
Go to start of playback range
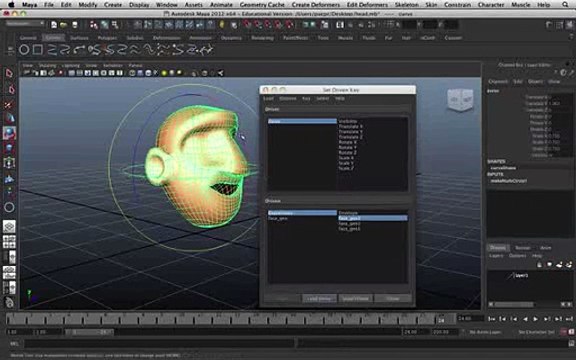click(x=491, y=319)
